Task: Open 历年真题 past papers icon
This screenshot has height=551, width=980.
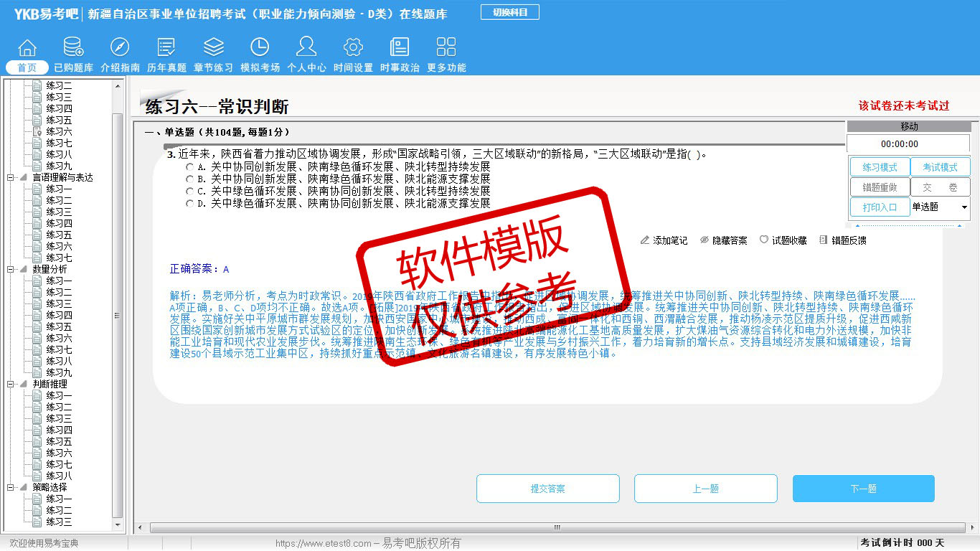Action: [x=166, y=48]
